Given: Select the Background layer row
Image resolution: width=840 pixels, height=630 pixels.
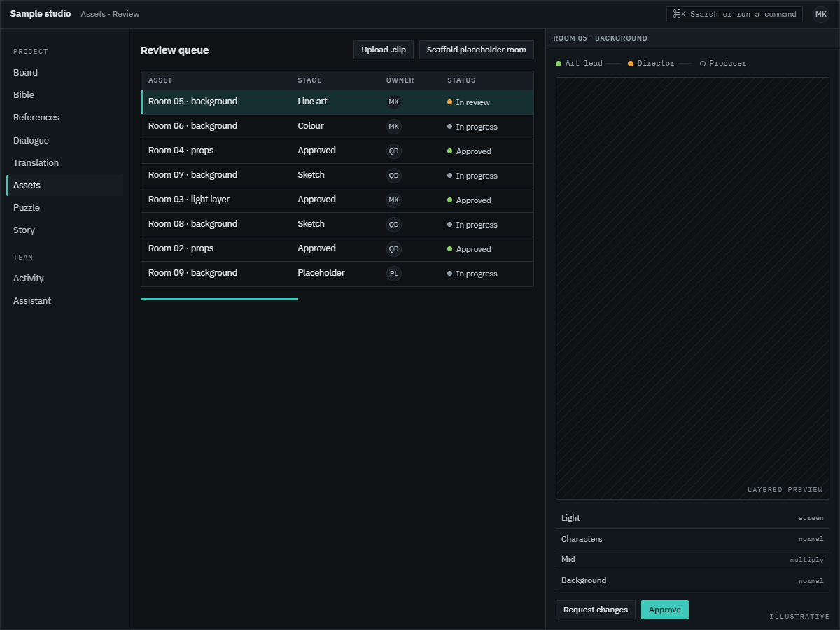Looking at the screenshot, I should click(692, 580).
